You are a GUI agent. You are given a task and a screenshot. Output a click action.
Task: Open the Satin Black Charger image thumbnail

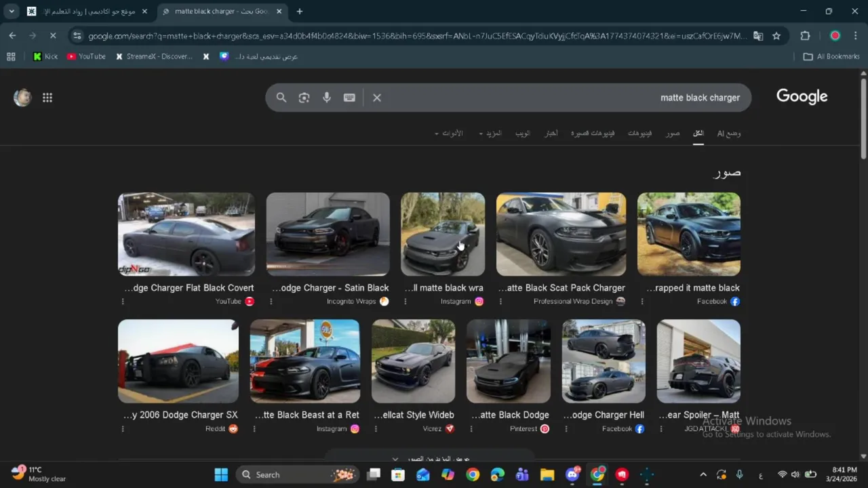click(x=328, y=235)
